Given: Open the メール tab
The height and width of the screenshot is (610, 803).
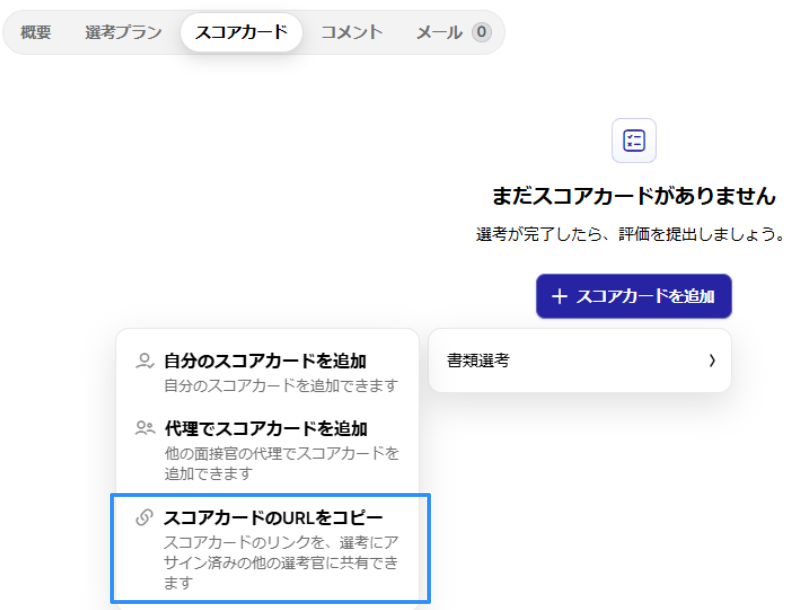Looking at the screenshot, I should [x=439, y=33].
